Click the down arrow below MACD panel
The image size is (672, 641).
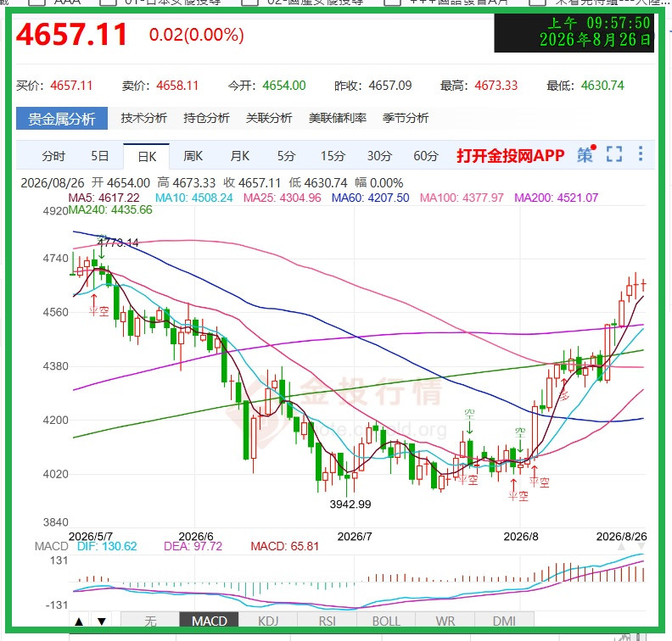(x=102, y=621)
